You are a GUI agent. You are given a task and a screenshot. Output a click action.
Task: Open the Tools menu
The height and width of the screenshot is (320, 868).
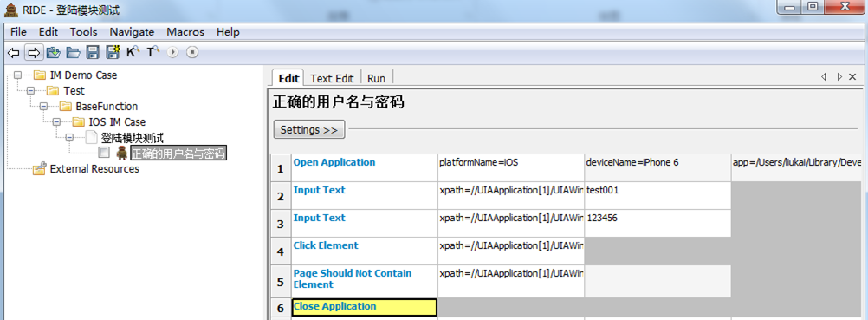point(83,32)
